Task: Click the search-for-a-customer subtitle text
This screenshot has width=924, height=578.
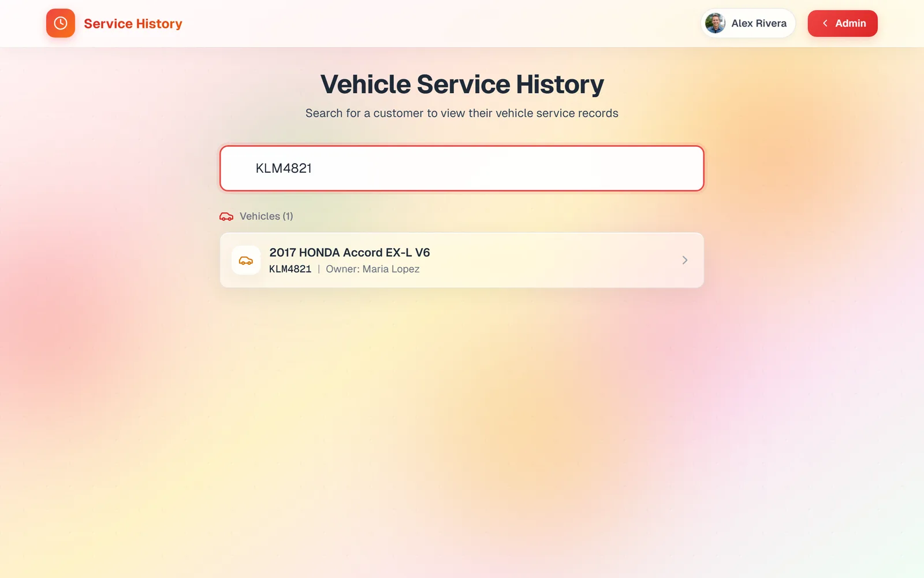Action: pos(462,113)
